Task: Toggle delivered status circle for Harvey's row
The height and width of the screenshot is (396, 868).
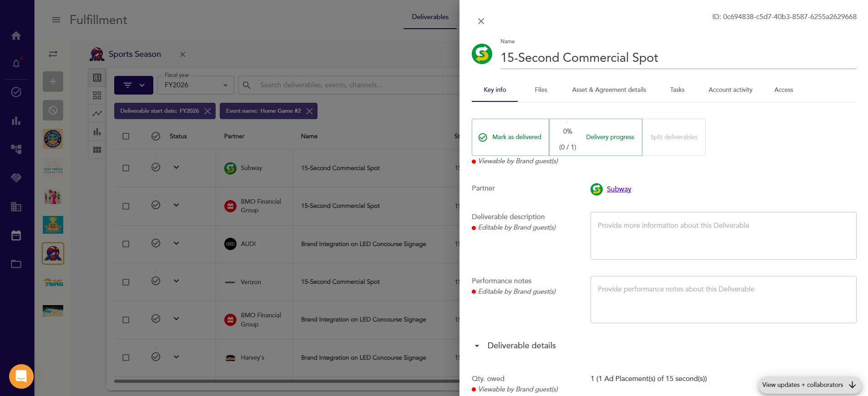Action: pos(156,357)
